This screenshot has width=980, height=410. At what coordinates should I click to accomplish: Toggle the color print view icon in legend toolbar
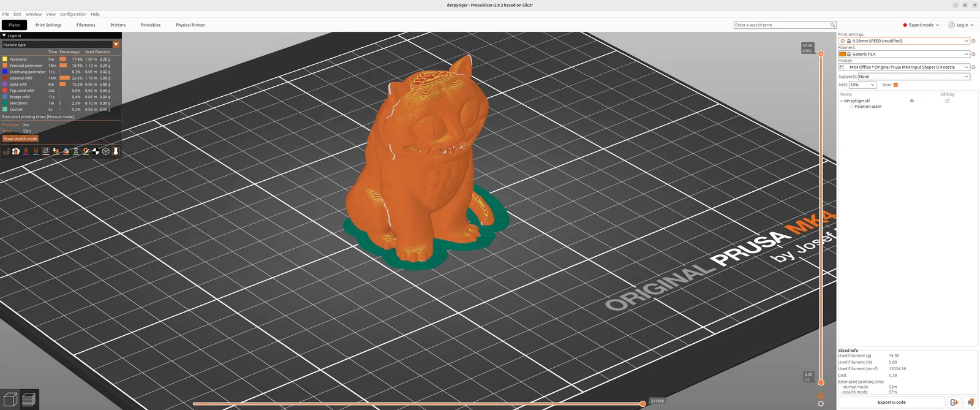(66, 151)
